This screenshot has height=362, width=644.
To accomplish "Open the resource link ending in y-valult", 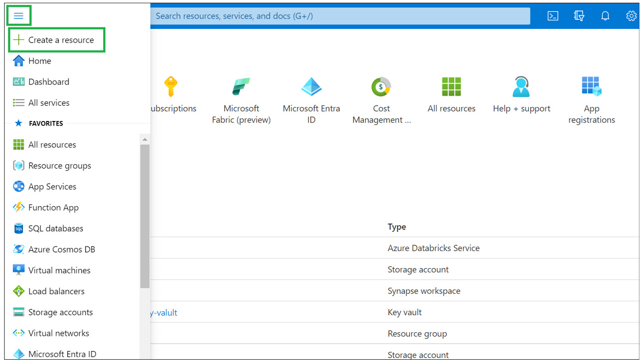I will pyautogui.click(x=164, y=313).
